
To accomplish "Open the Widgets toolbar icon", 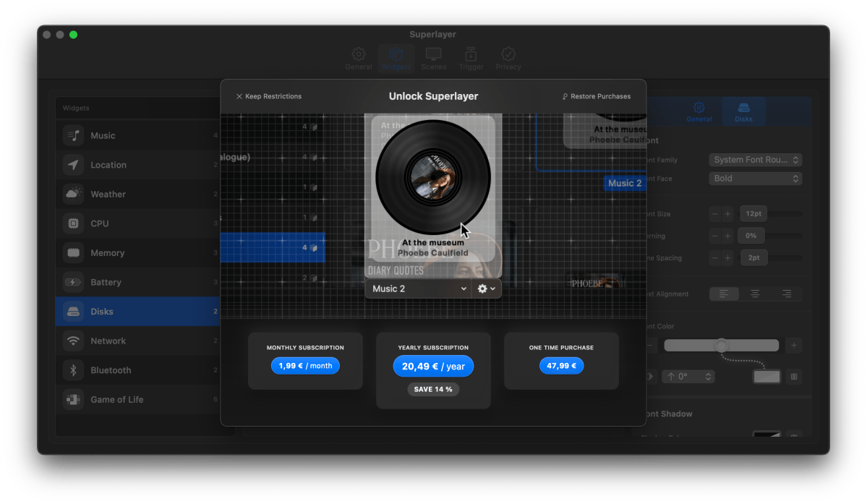I will coord(396,54).
